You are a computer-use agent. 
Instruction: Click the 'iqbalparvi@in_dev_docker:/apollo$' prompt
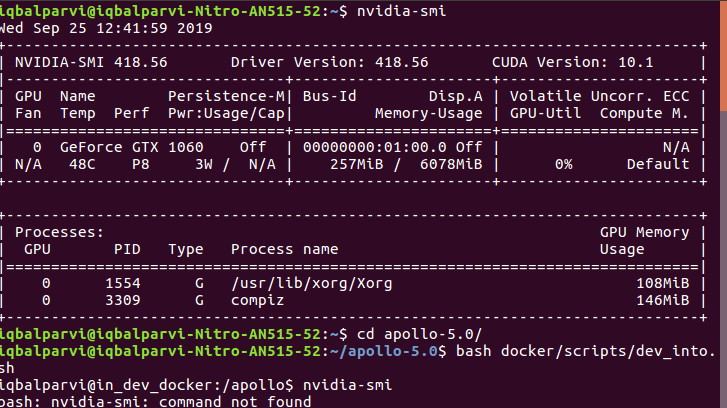[x=147, y=385]
